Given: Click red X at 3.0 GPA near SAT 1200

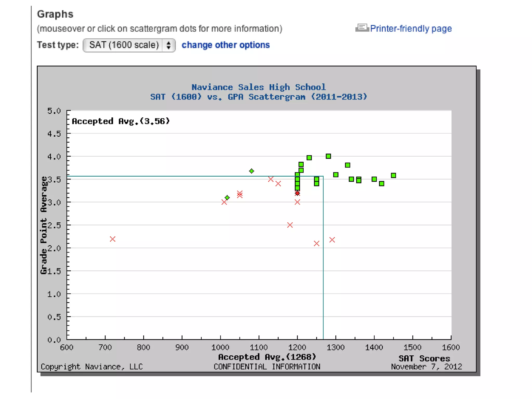Looking at the screenshot, I should pos(297,202).
